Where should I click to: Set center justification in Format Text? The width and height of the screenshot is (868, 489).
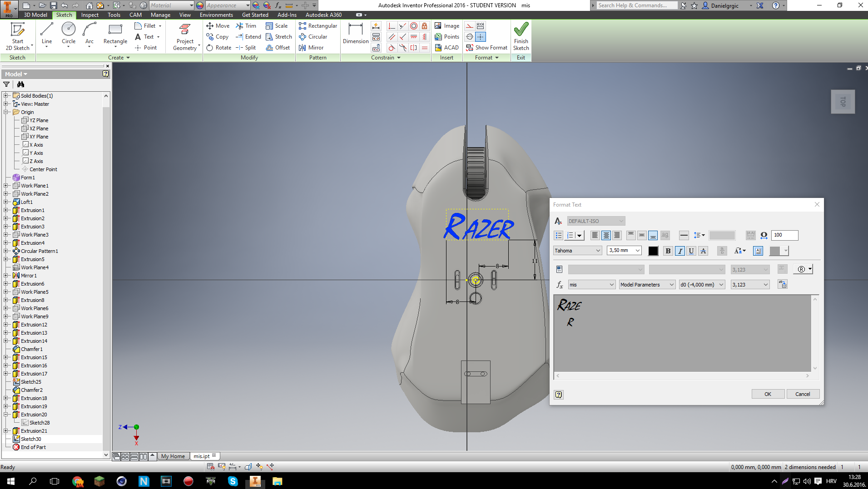pyautogui.click(x=606, y=235)
